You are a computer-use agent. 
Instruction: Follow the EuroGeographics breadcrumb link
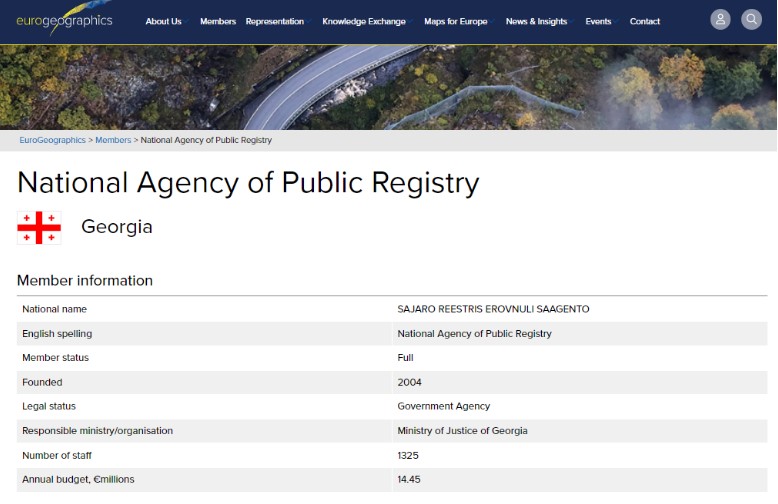(53, 140)
